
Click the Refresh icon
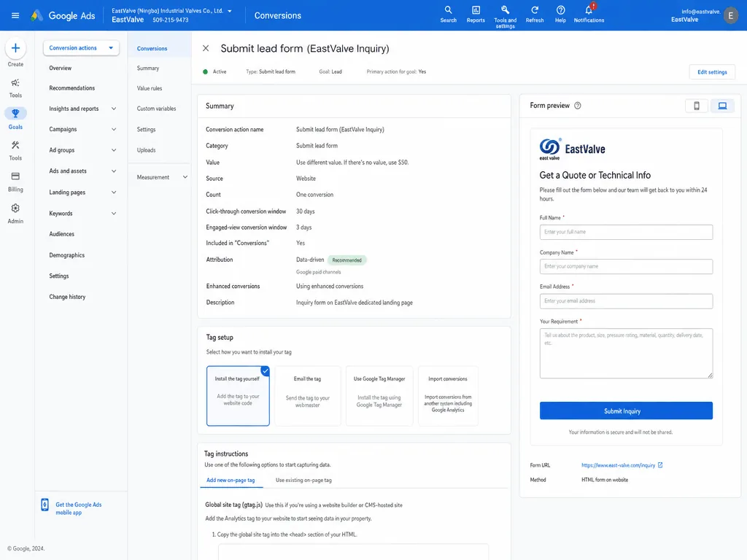535,15
